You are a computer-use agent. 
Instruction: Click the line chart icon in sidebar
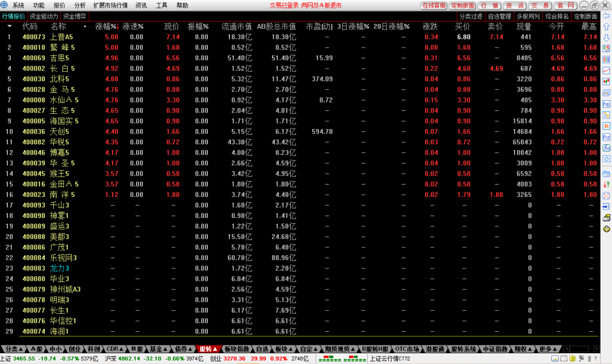pyautogui.click(x=606, y=70)
